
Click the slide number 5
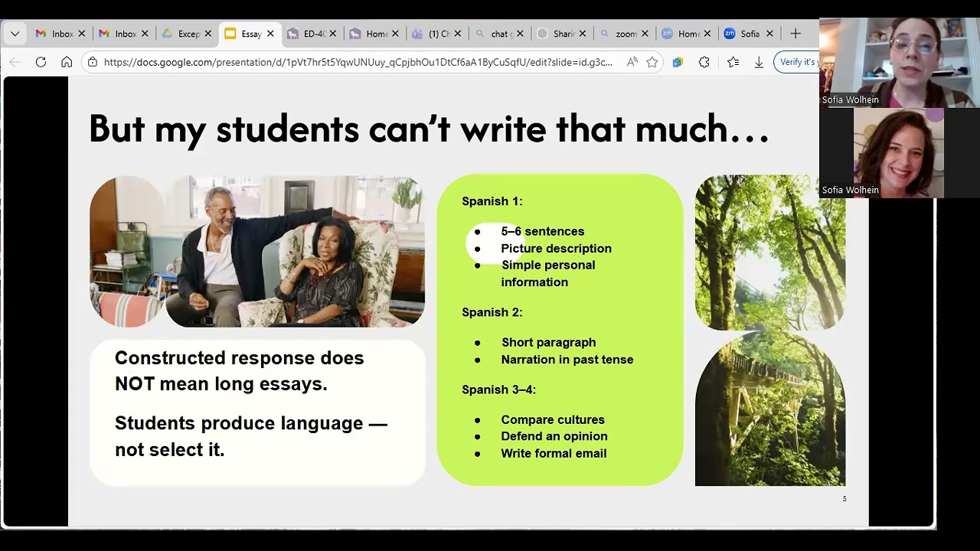[844, 499]
